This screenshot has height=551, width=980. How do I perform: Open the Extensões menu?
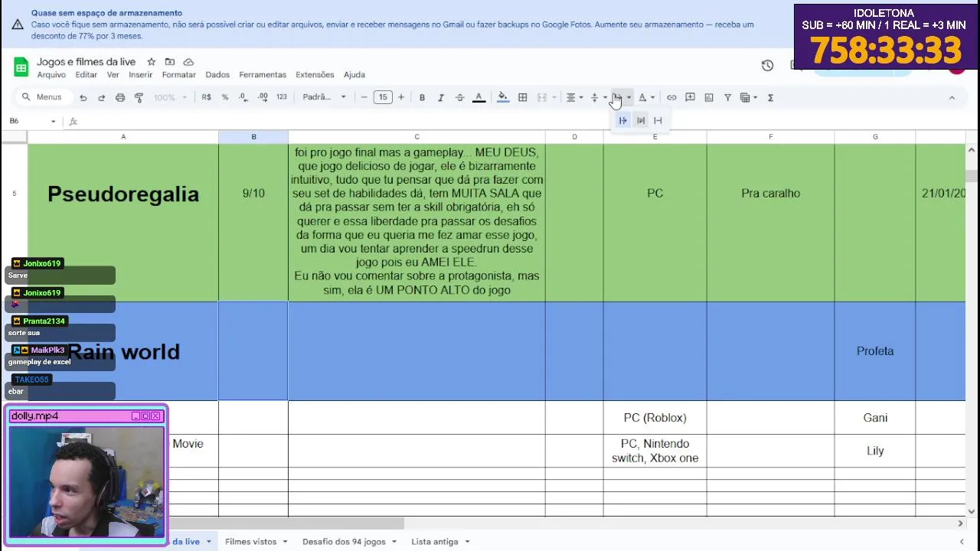pos(315,75)
